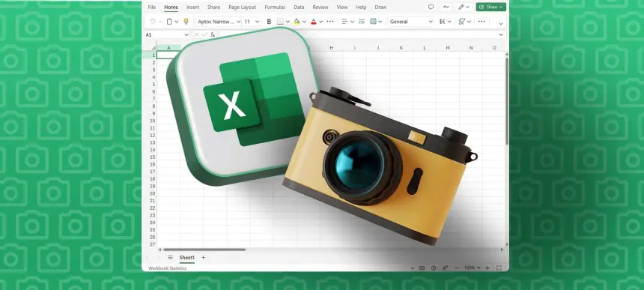644x290 pixels.
Task: Switch to the Formulas tab
Action: [275, 7]
